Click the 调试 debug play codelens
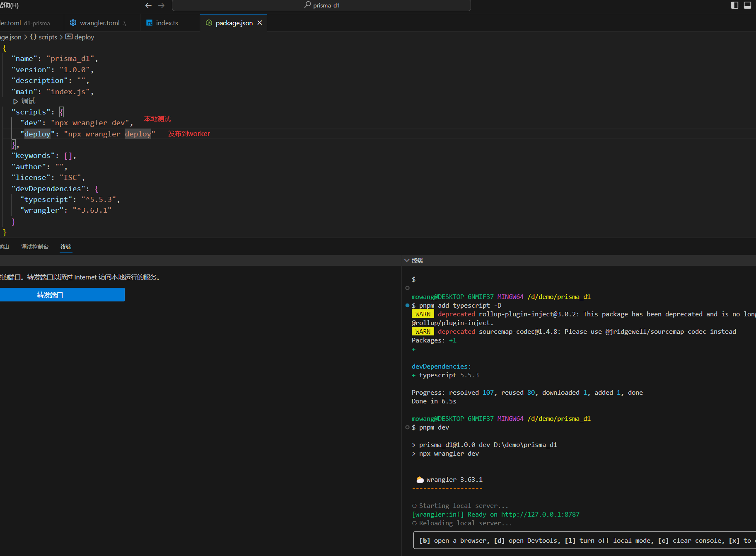Image resolution: width=756 pixels, height=556 pixels. [x=24, y=101]
